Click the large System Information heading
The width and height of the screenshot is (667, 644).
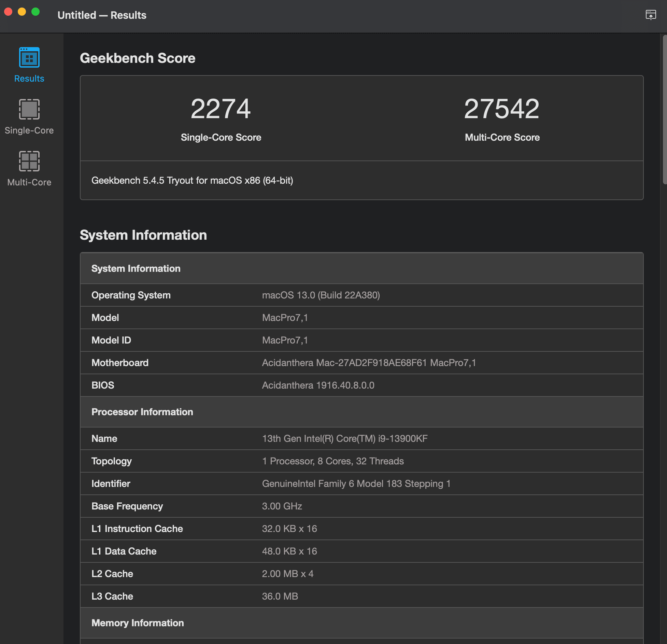pyautogui.click(x=143, y=235)
